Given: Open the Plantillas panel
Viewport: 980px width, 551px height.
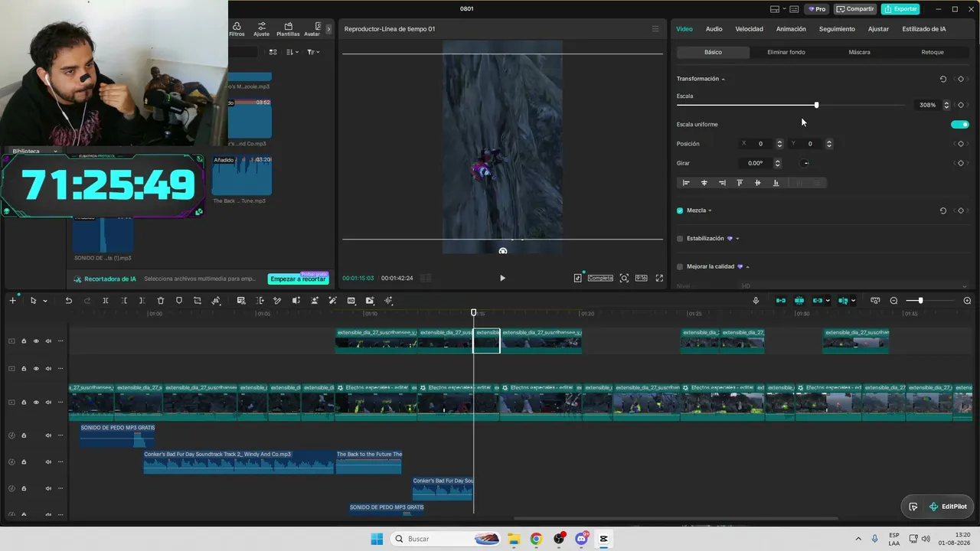Looking at the screenshot, I should [x=288, y=29].
